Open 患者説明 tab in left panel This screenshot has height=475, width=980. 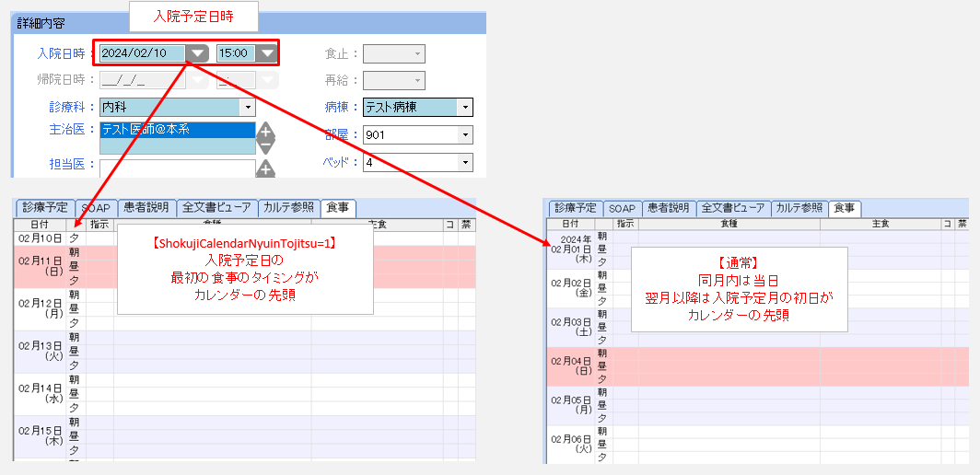tap(146, 207)
